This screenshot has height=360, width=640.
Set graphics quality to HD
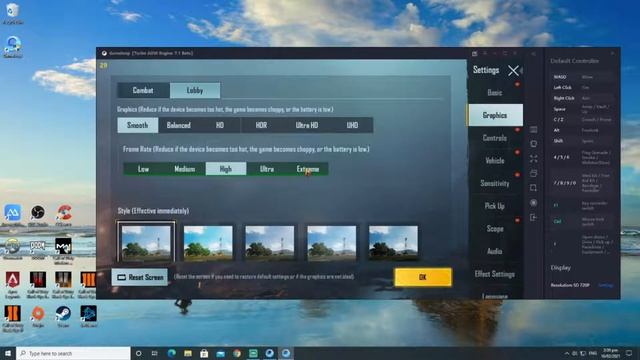coord(220,125)
